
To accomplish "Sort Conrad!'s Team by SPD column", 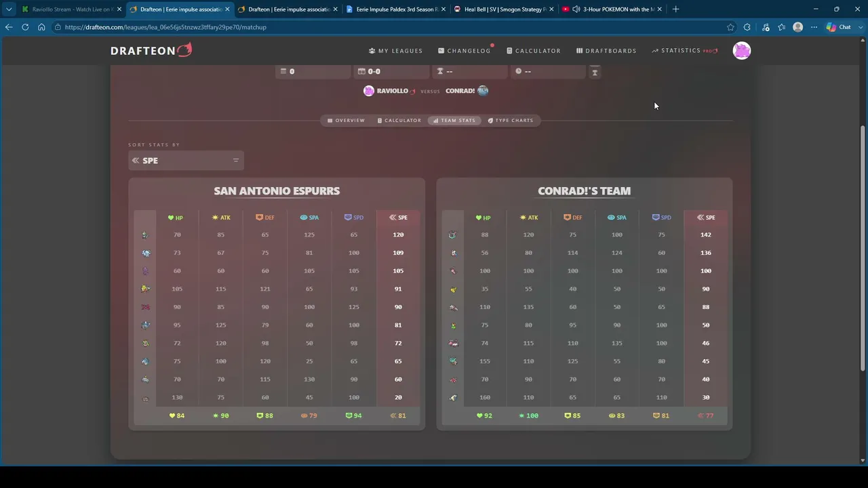I will tap(662, 218).
